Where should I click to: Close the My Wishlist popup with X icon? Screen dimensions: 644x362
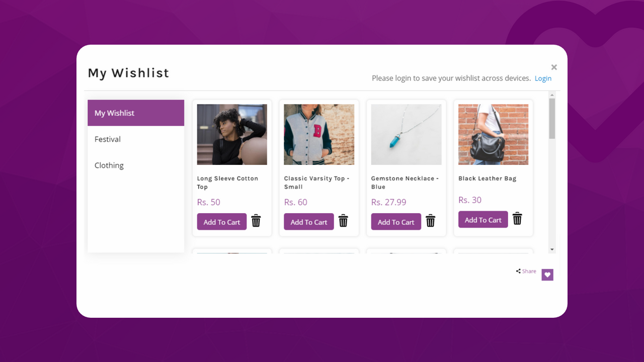(554, 67)
